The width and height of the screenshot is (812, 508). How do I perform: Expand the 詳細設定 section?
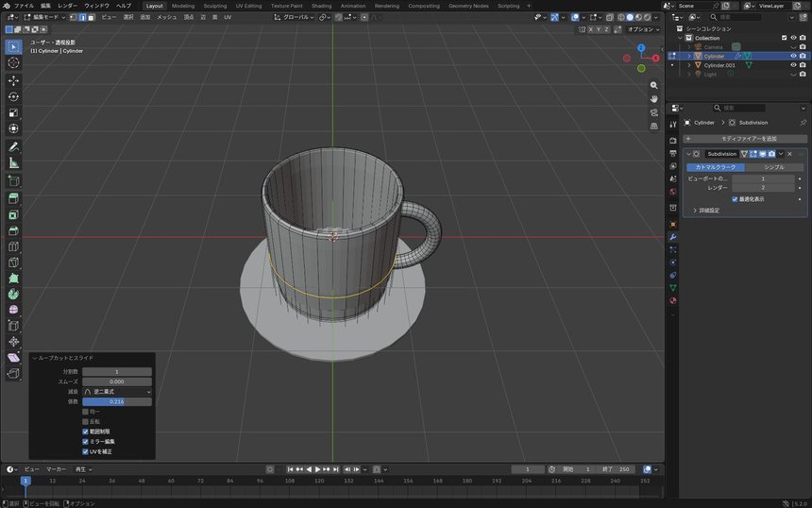point(706,211)
